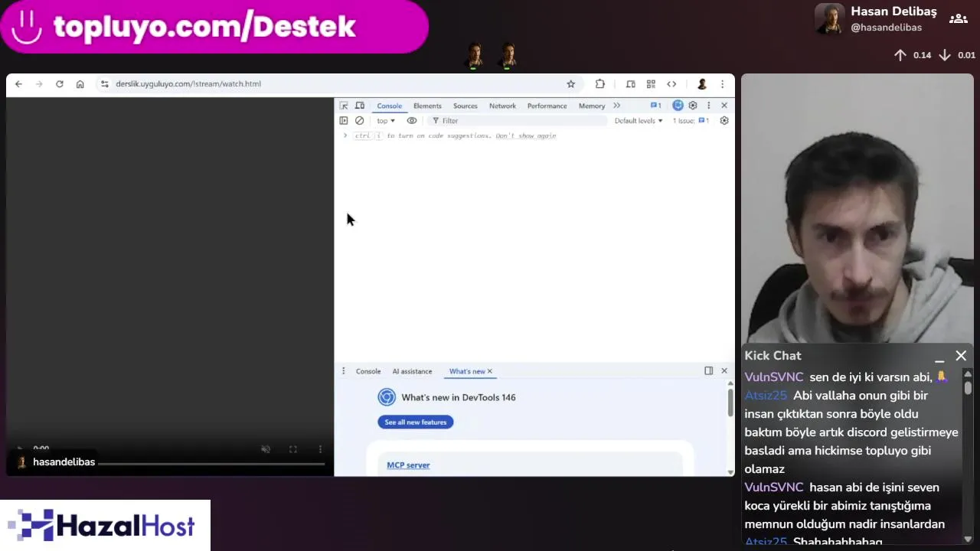Open the Network tab
Viewport: 980px width, 551px height.
(x=502, y=106)
